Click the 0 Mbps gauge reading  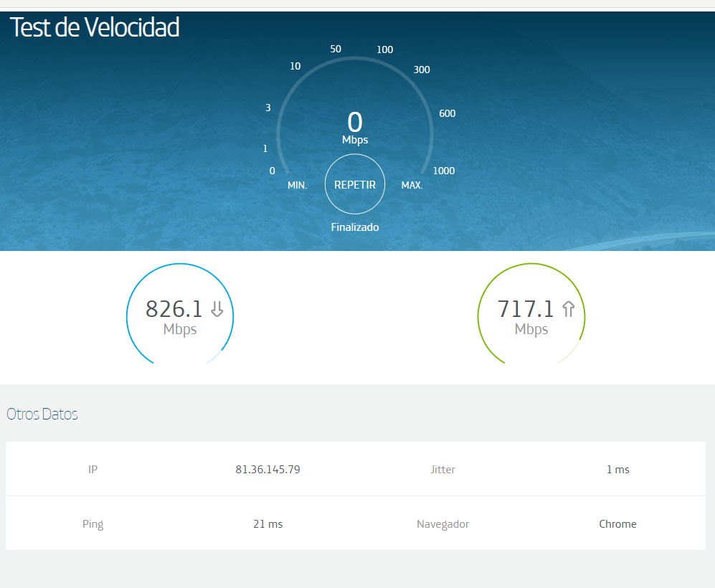[355, 123]
